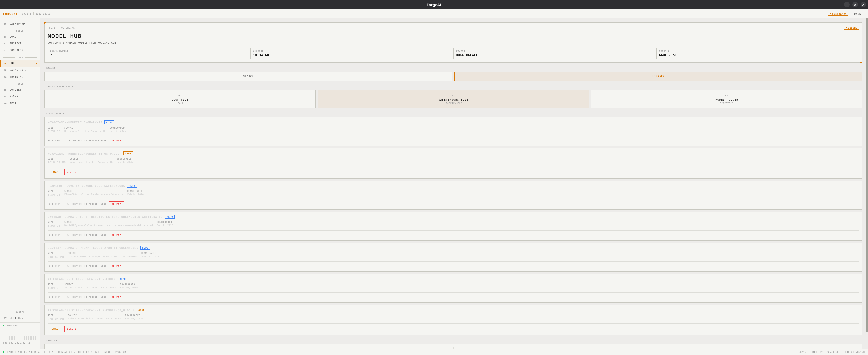This screenshot has height=355, width=868.
Task: Import from Model Folder directory
Action: [x=726, y=99]
